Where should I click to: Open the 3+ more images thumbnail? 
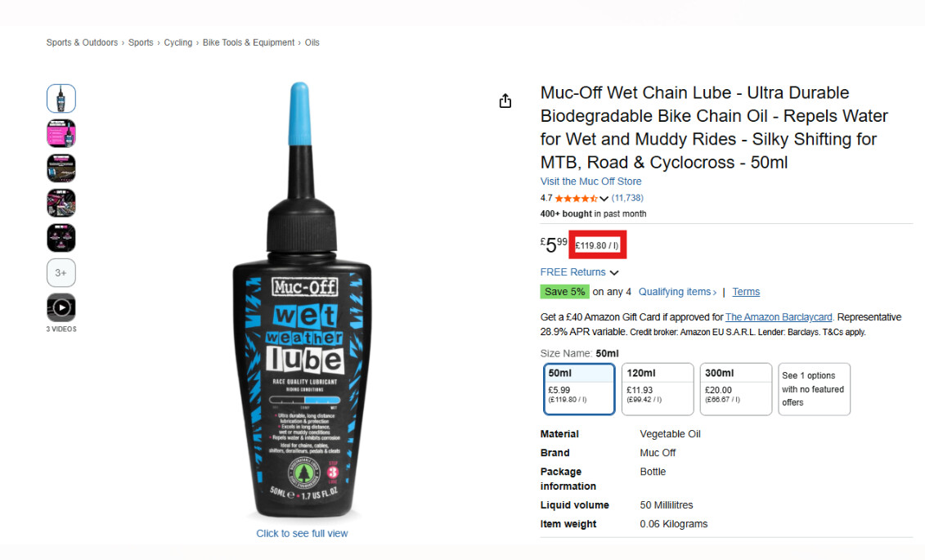click(61, 272)
